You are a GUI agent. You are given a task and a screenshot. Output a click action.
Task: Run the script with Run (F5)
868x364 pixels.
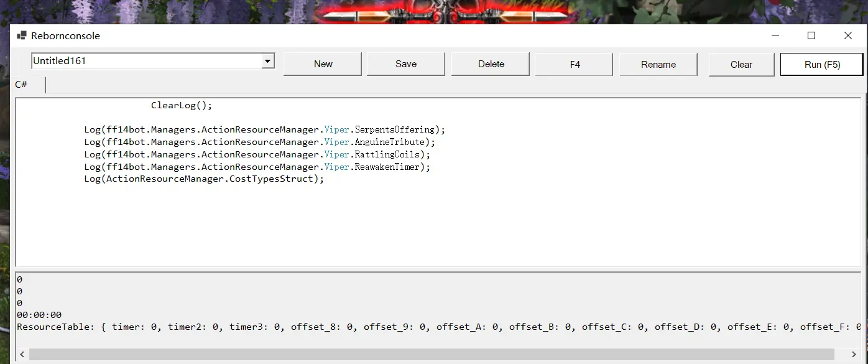821,64
